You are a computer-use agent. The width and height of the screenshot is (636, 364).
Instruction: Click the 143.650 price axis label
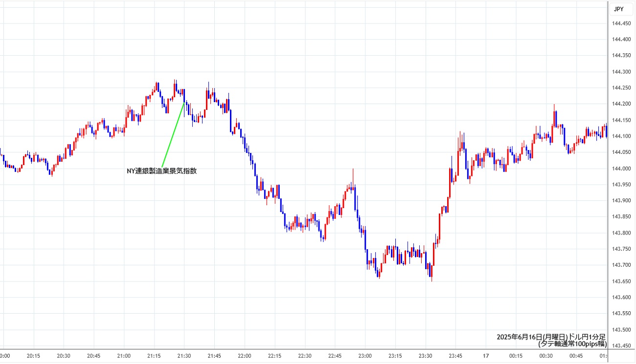621,281
